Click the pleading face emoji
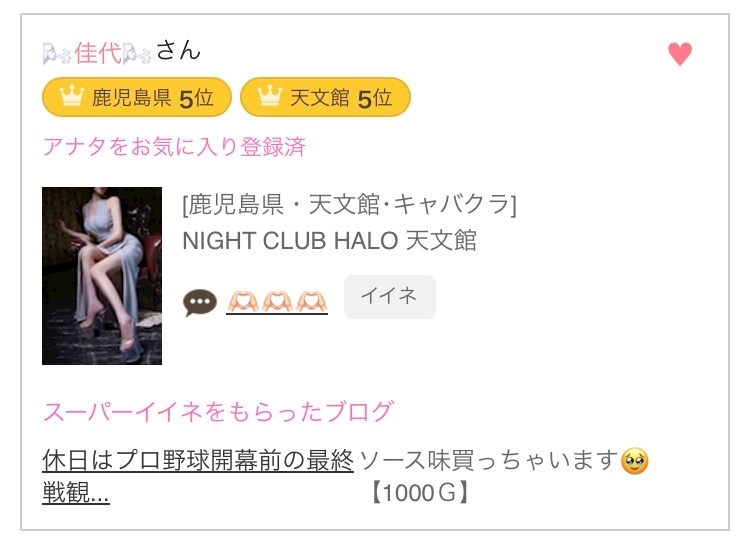 click(x=634, y=461)
